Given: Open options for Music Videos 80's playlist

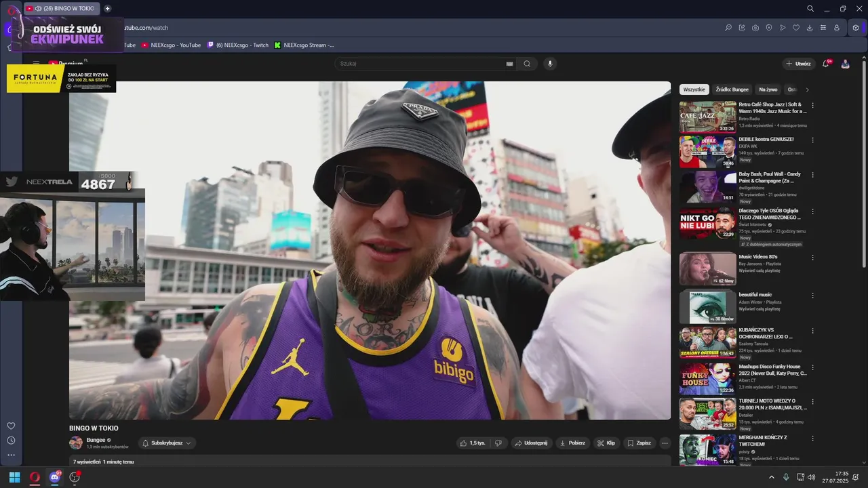Looking at the screenshot, I should (812, 258).
